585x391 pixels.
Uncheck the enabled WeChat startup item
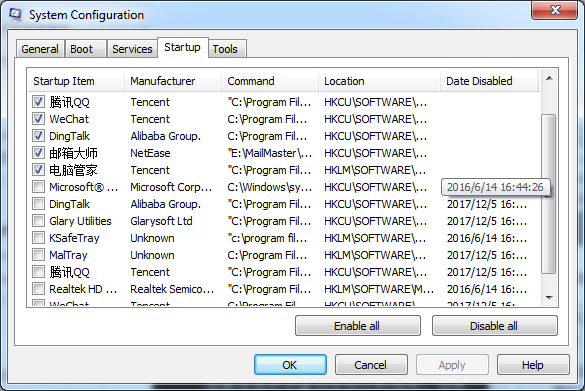click(38, 119)
